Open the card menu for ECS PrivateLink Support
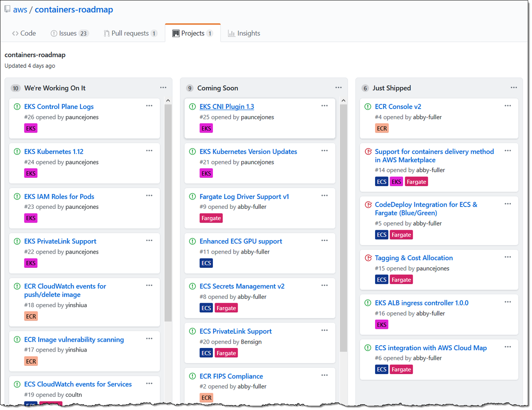Image resolution: width=532 pixels, height=410 pixels. pos(325,331)
